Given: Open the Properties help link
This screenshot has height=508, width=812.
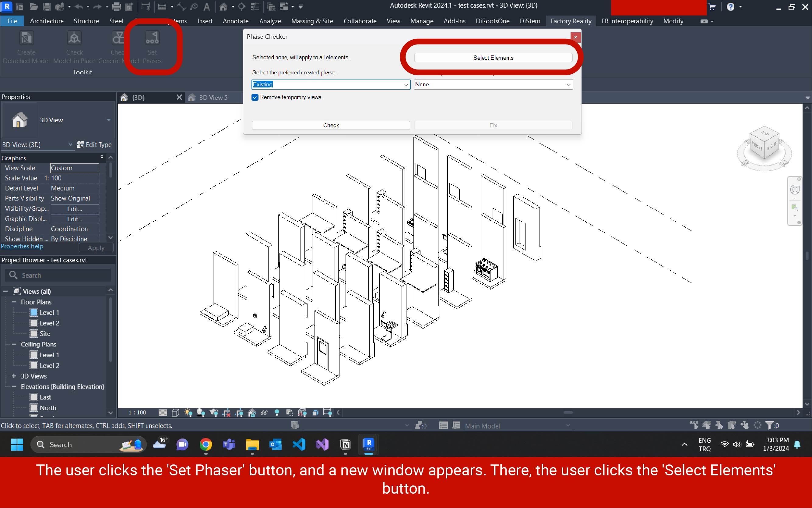Looking at the screenshot, I should pyautogui.click(x=22, y=246).
